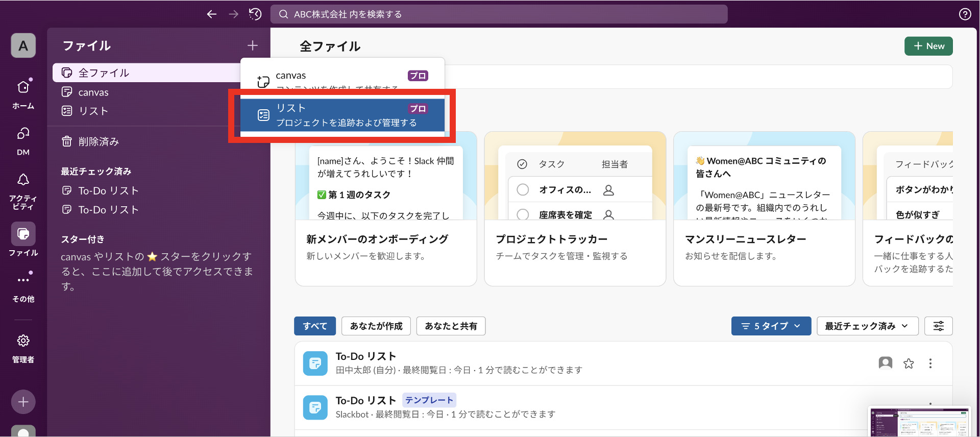
Task: Open the three-dot menu for first To-Do リスト
Action: (930, 363)
